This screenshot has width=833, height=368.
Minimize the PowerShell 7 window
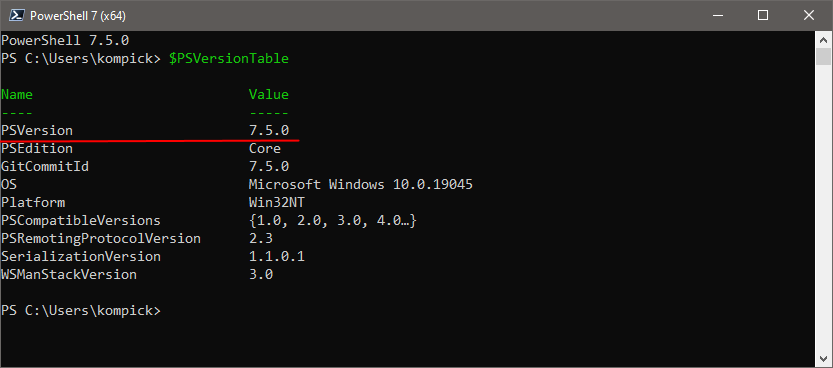pyautogui.click(x=717, y=15)
